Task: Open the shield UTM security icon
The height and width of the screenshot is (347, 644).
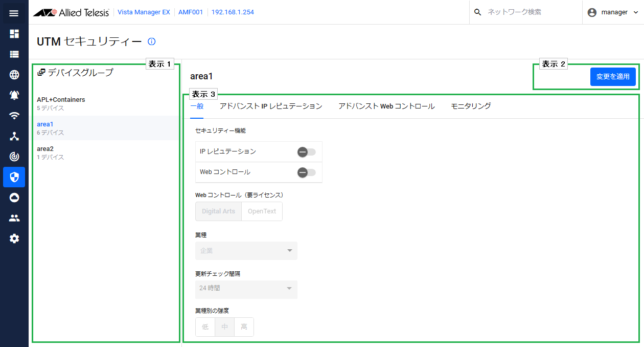Action: (x=14, y=177)
